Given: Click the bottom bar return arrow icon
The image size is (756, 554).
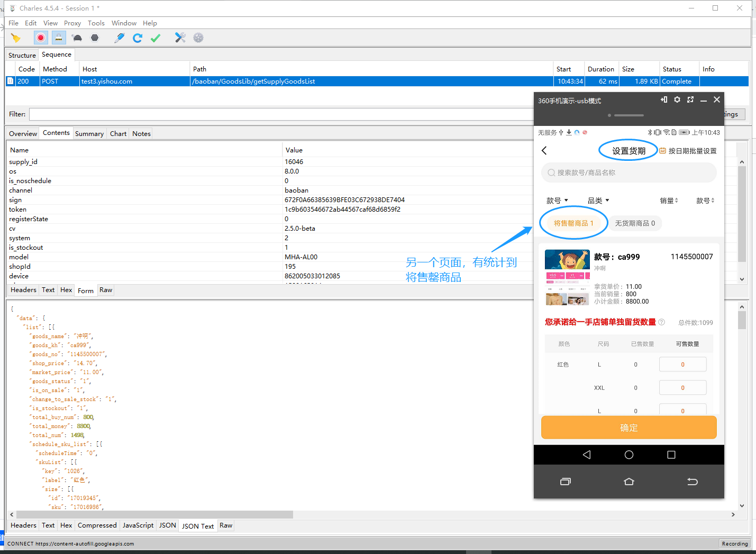Looking at the screenshot, I should pos(693,482).
